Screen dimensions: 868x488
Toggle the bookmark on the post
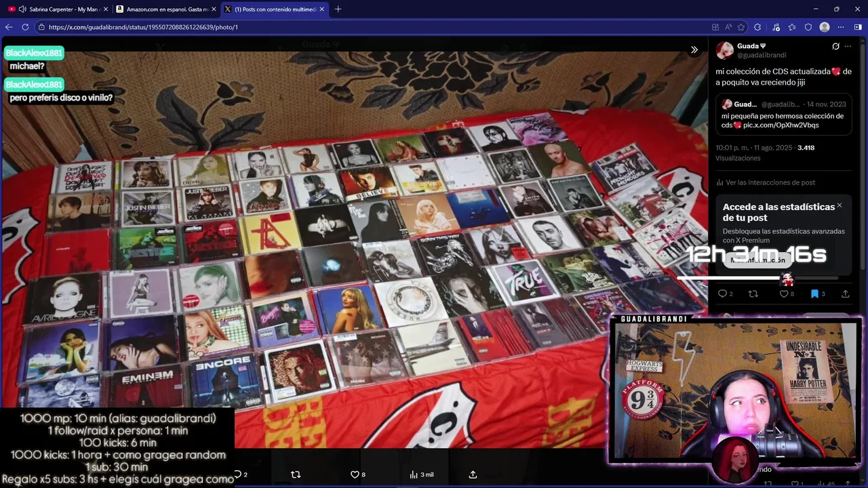(x=814, y=293)
